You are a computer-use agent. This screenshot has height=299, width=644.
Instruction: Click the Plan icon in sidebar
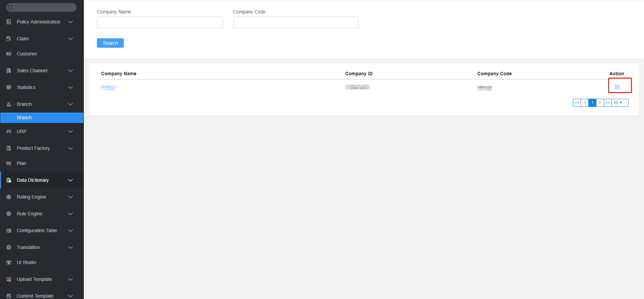pos(9,163)
